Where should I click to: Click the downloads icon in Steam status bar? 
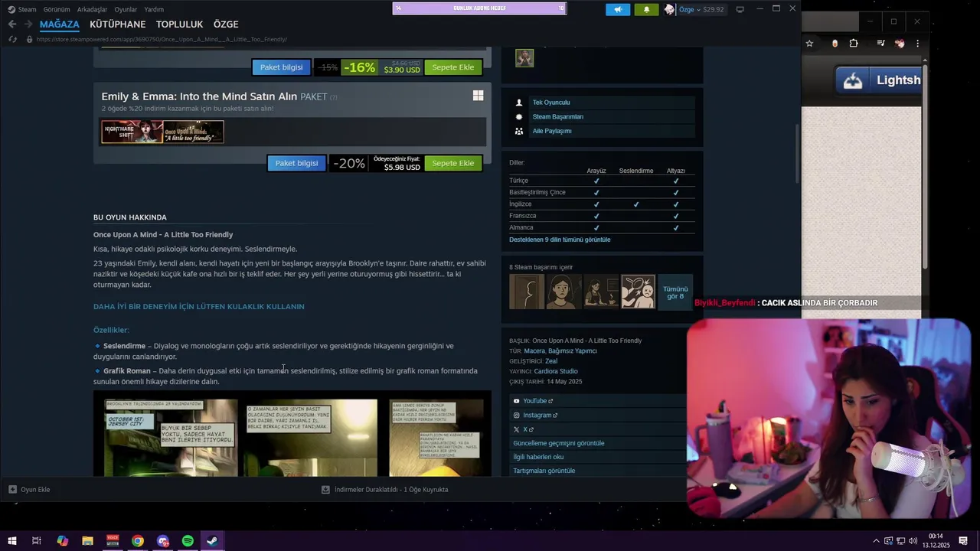325,489
